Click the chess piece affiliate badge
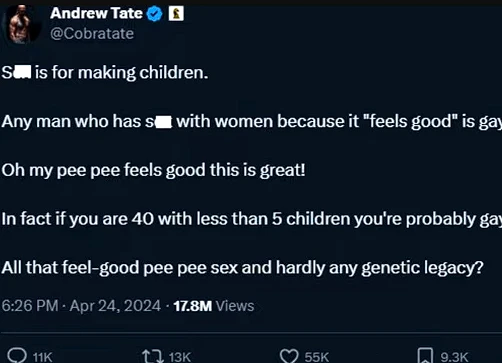 (176, 14)
